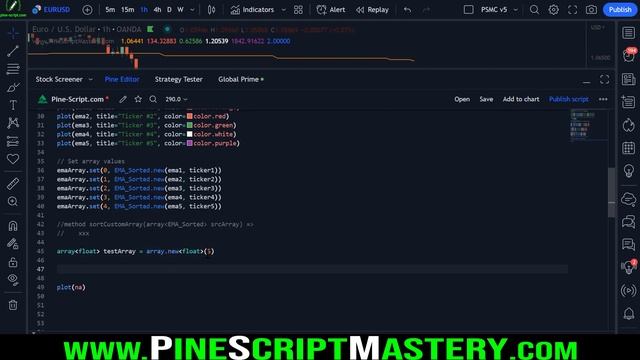Open the Indicators dialog
640x360 pixels.
[x=252, y=10]
